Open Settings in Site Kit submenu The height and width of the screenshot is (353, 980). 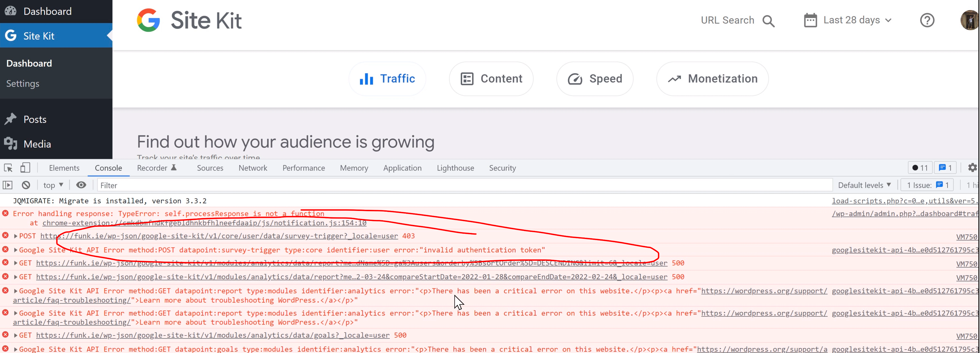point(22,84)
